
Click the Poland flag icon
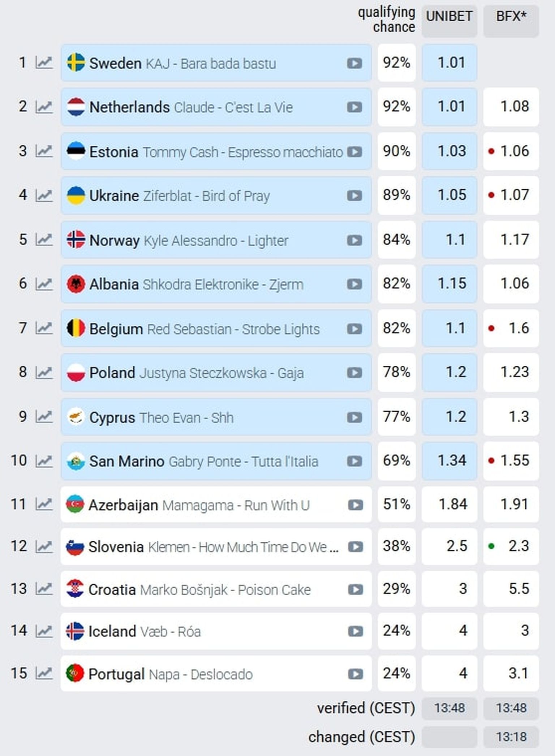tap(76, 373)
